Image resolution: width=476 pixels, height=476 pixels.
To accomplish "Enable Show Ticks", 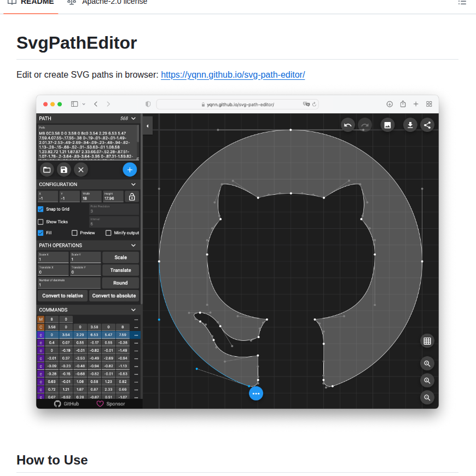I will 40,221.
